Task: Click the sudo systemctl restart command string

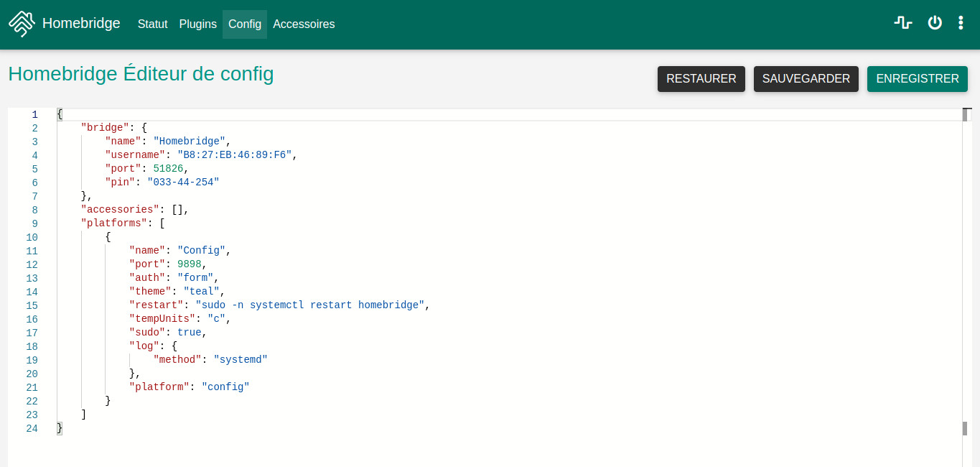Action: click(x=310, y=305)
